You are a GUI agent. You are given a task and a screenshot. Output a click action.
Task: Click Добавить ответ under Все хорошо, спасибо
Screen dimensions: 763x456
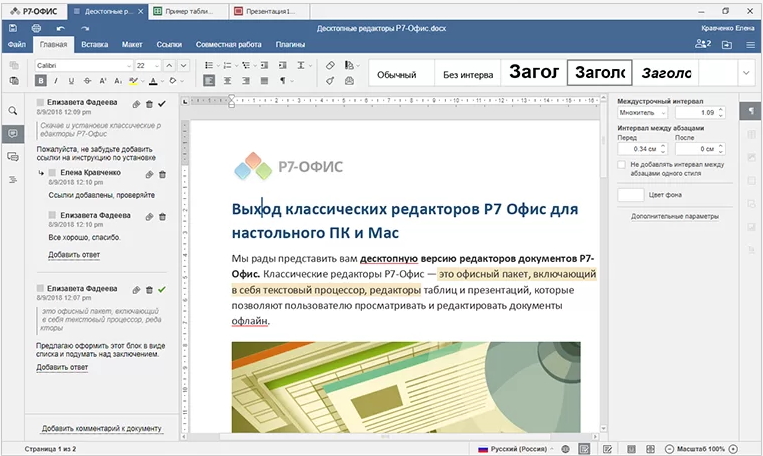[x=74, y=255]
